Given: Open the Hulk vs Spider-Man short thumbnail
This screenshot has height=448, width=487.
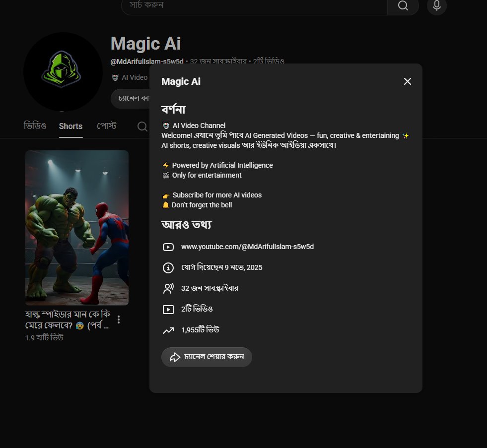Looking at the screenshot, I should click(77, 228).
